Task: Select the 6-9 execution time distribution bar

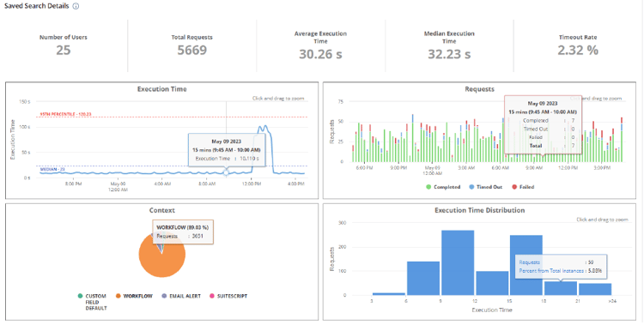Action: 423,278
